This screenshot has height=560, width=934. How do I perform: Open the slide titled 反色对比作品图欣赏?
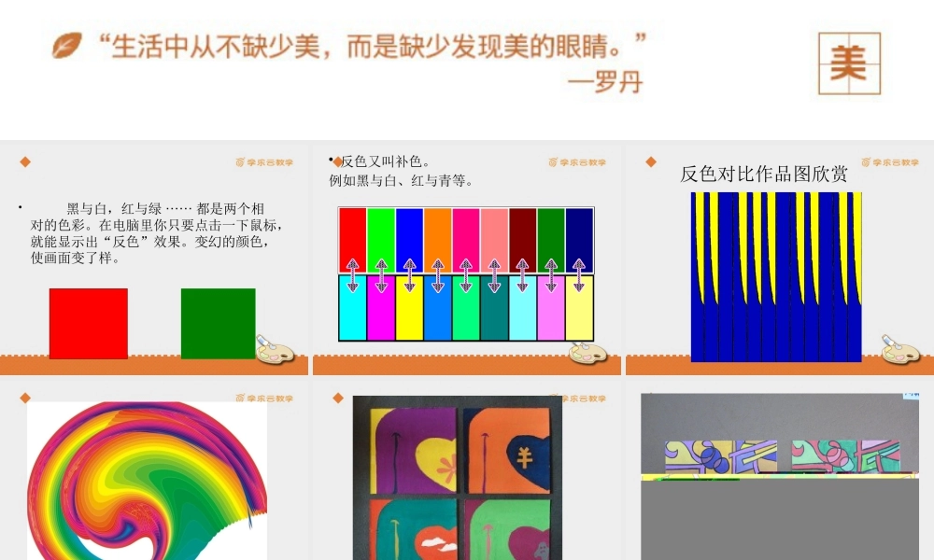point(766,173)
